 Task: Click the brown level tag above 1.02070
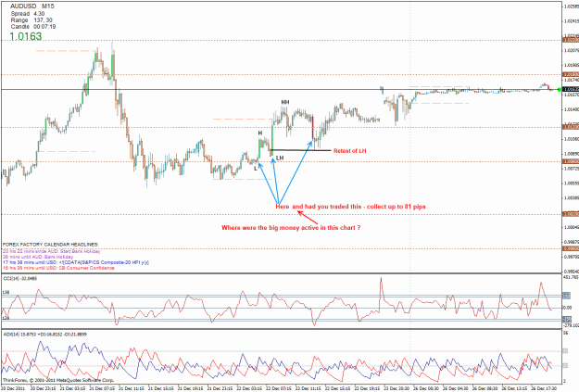click(x=571, y=40)
